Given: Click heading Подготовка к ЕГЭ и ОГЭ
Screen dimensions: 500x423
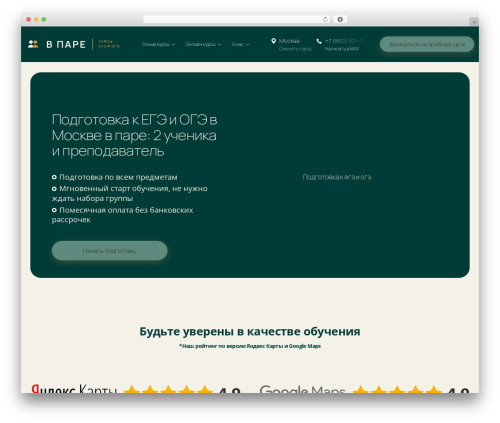Looking at the screenshot, I should click(135, 135).
